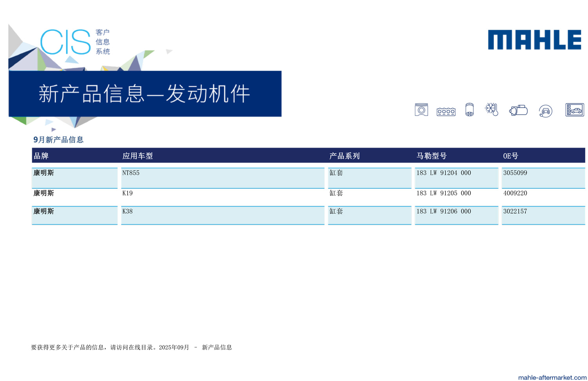This screenshot has width=588, height=381.
Task: Click the piston engine parts icon
Action: 421,110
